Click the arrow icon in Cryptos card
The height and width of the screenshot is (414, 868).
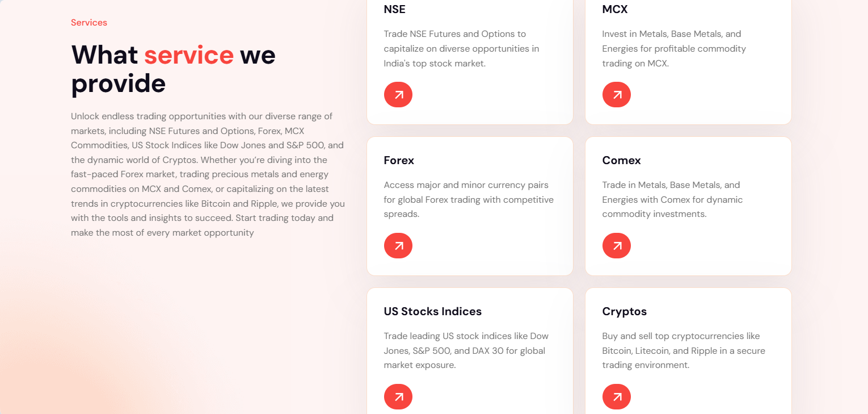coord(617,397)
